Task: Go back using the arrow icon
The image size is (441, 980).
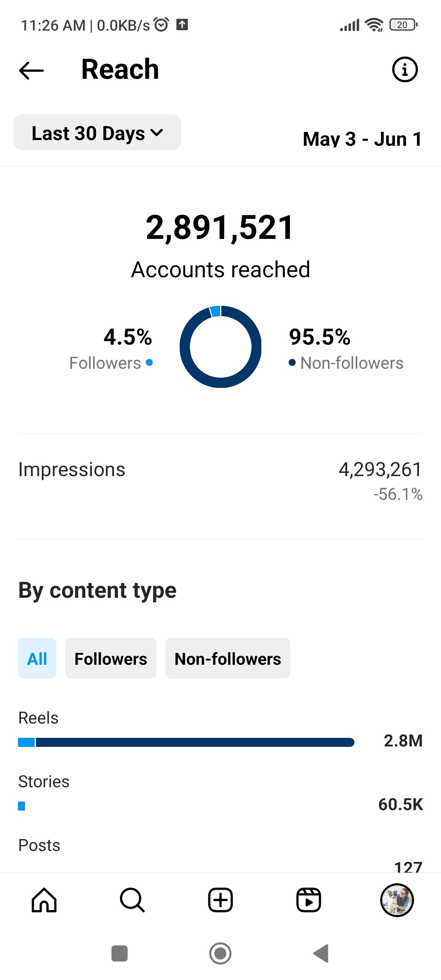Action: click(x=31, y=70)
